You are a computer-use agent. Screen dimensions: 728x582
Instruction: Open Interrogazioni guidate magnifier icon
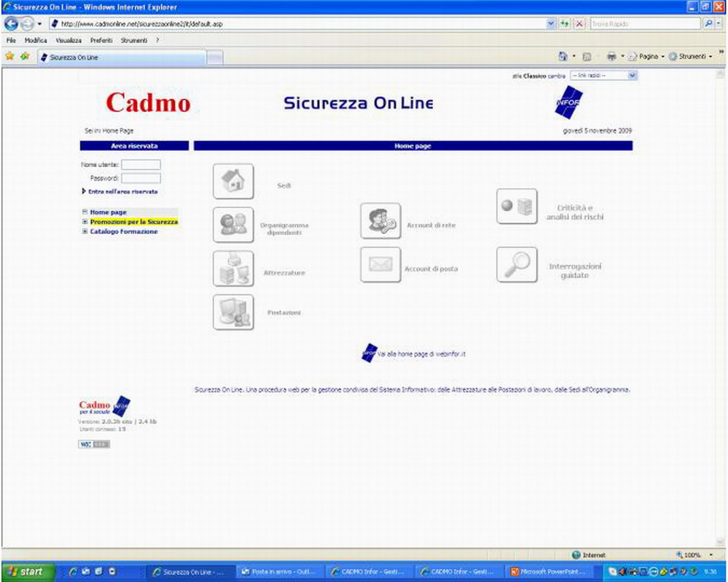point(517,264)
